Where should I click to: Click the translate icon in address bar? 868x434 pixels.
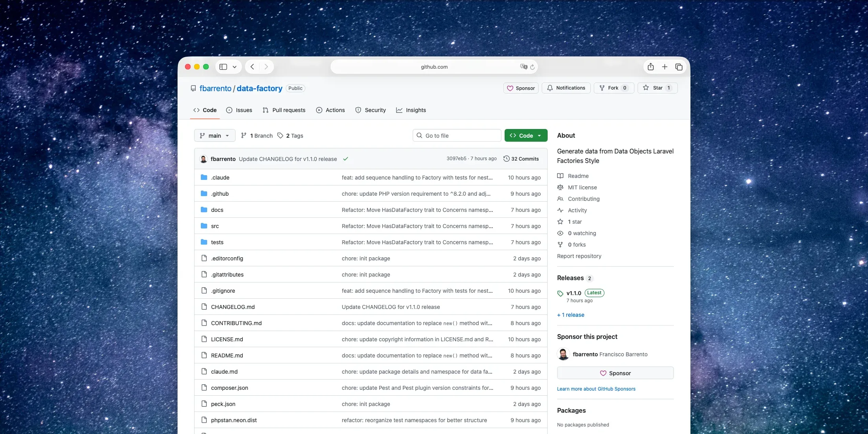tap(524, 67)
